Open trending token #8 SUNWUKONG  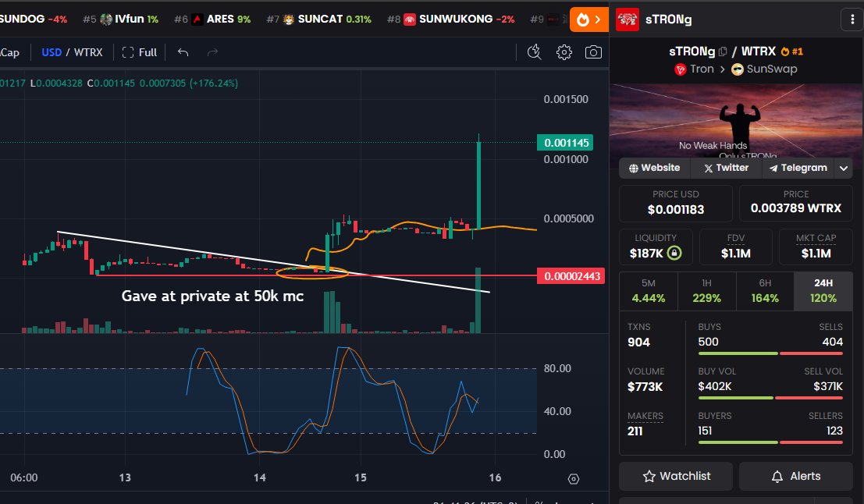(451, 20)
